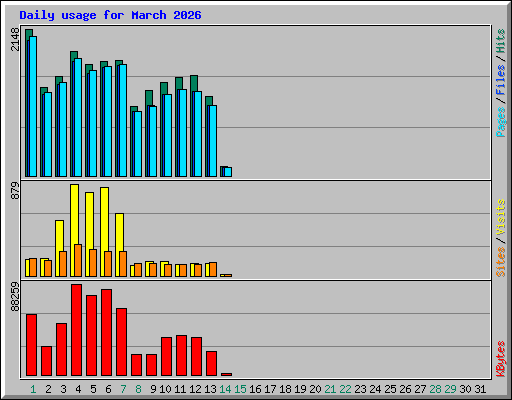This screenshot has width=512, height=400.
Task: Click the Visits legend label
Action: (x=501, y=218)
